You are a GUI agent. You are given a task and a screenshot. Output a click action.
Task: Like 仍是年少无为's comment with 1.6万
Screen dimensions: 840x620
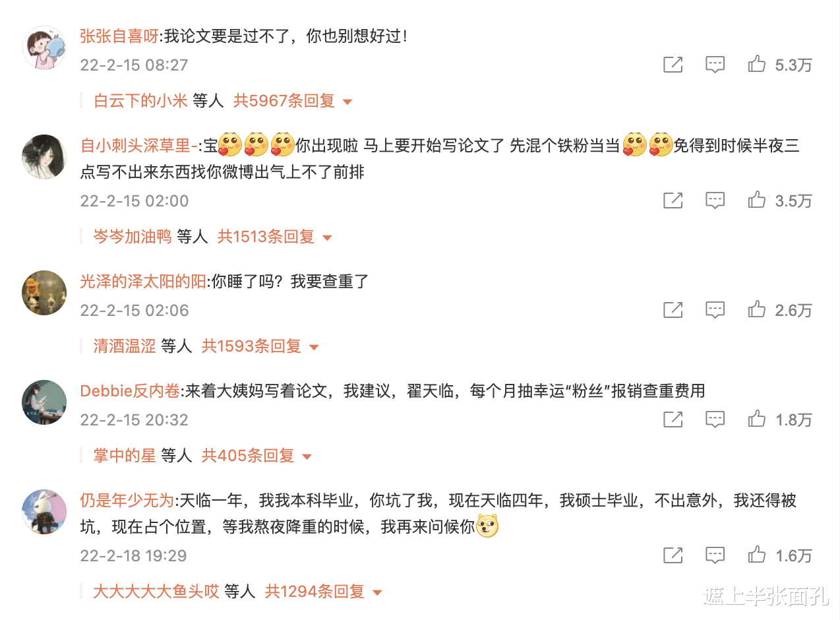click(x=757, y=555)
